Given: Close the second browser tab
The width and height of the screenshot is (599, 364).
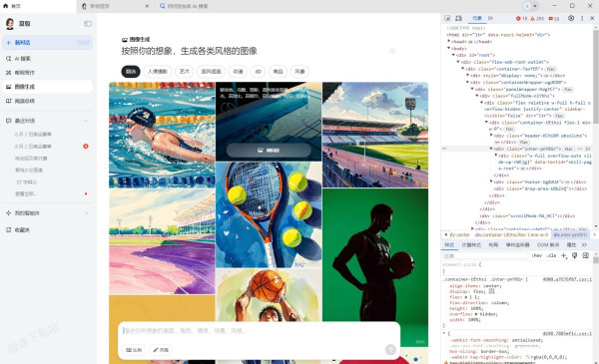Looking at the screenshot, I should (x=147, y=6).
